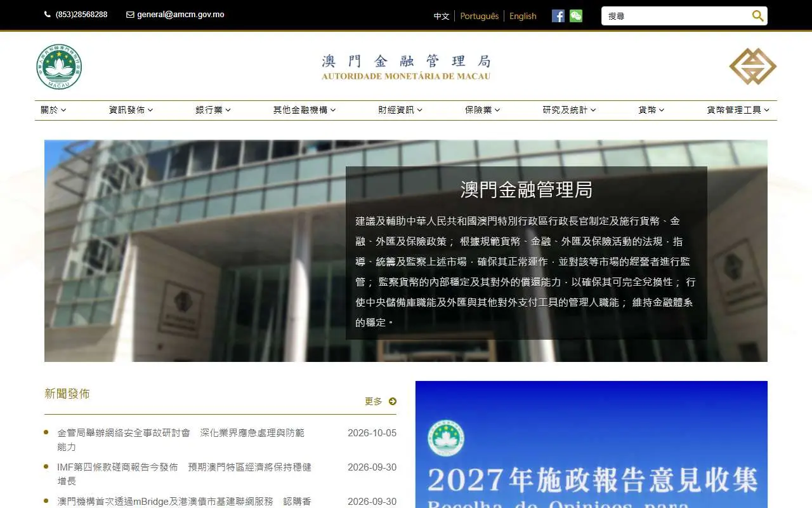This screenshot has width=812, height=508.
Task: Click the hero description paragraph
Action: (x=526, y=271)
